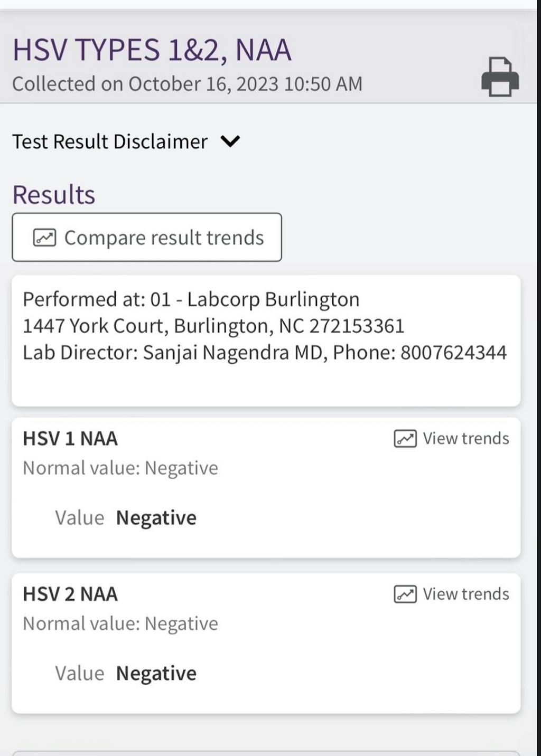Click the Negative value under HSV 2 NAA
The height and width of the screenshot is (756, 541).
click(156, 673)
